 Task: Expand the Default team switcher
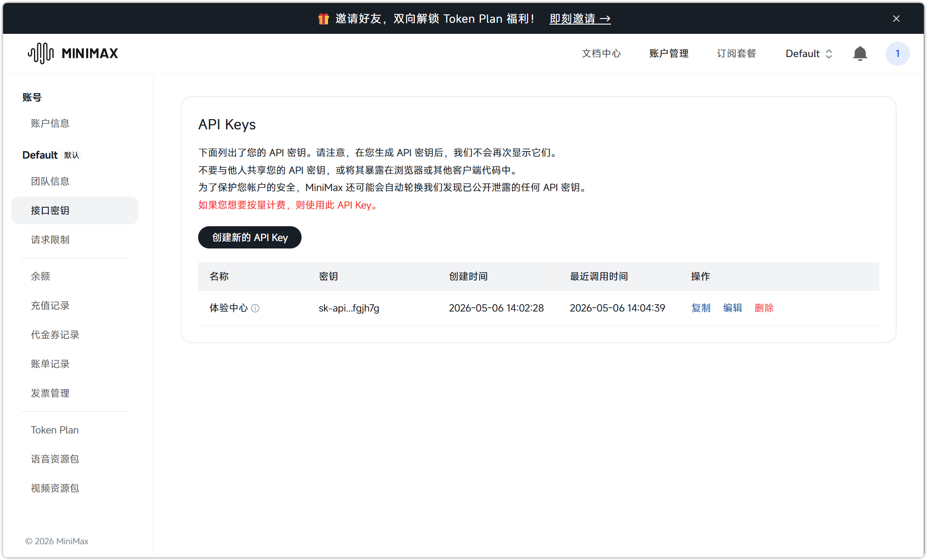click(x=809, y=54)
